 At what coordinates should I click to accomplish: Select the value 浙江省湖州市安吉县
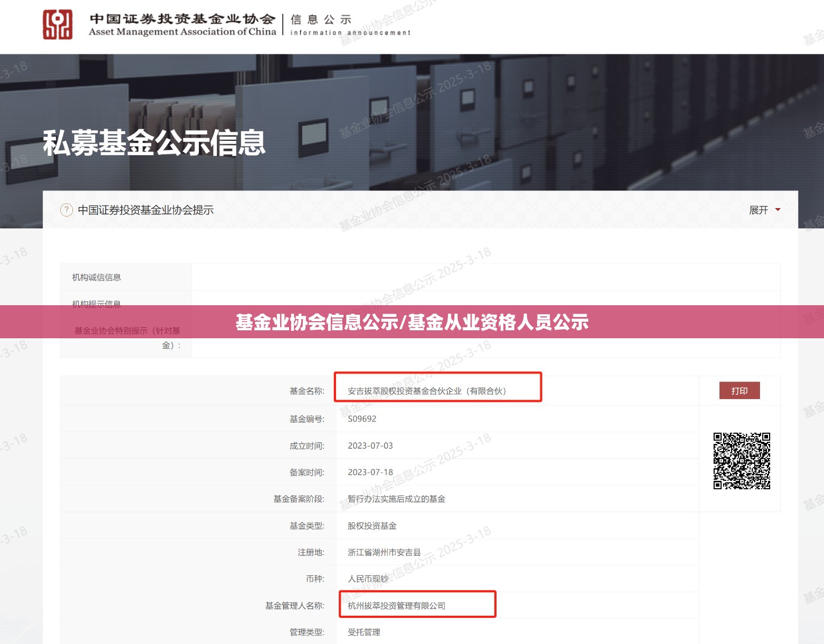(385, 552)
